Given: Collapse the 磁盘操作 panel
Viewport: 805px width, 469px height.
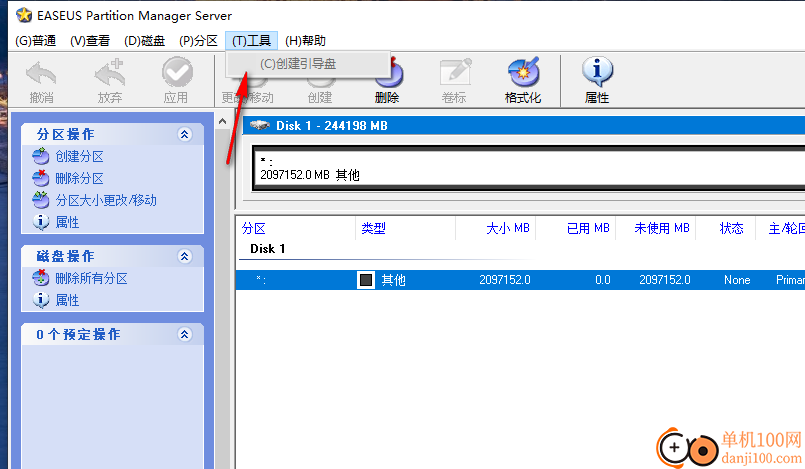Looking at the screenshot, I should point(185,256).
